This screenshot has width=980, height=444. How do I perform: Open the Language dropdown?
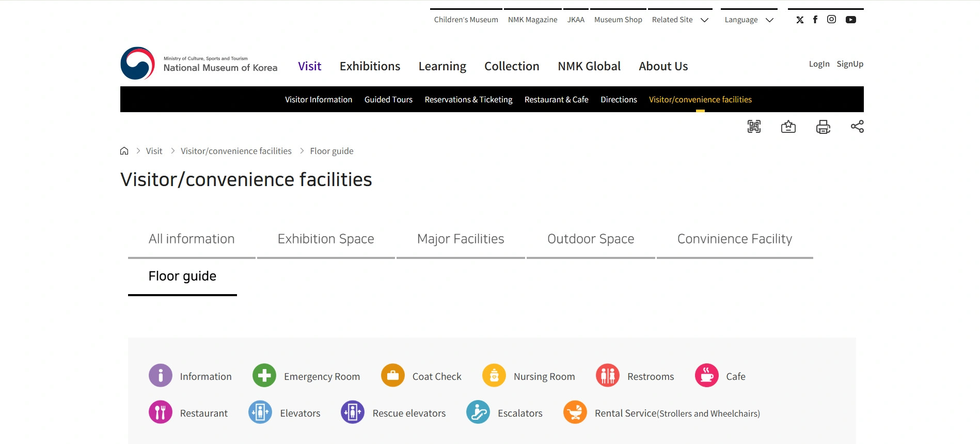click(749, 20)
